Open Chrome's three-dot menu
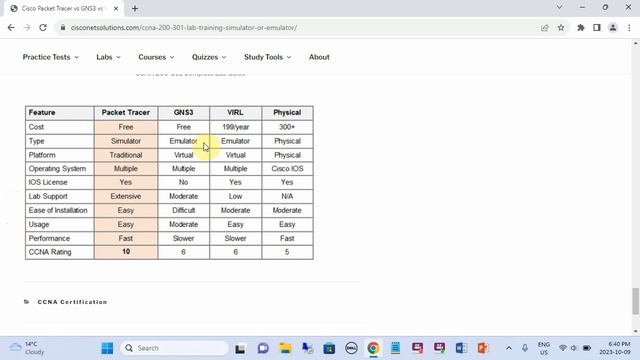Screen dimensions: 640x360 (629, 28)
